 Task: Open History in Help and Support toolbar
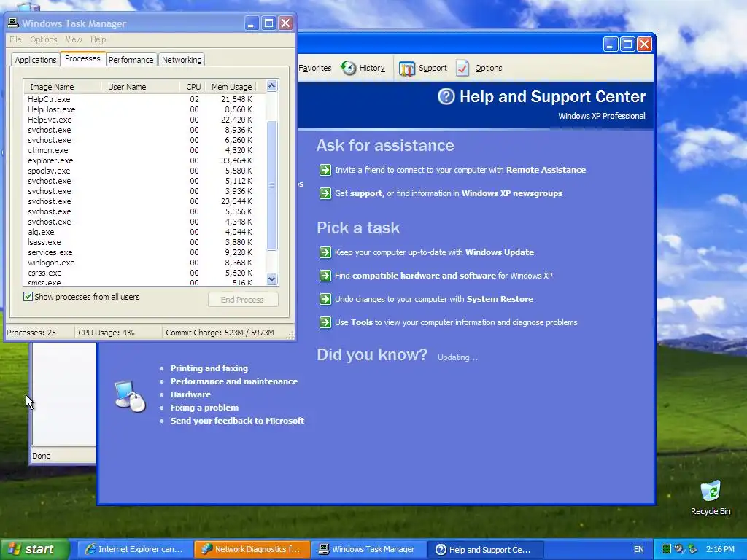tap(363, 68)
